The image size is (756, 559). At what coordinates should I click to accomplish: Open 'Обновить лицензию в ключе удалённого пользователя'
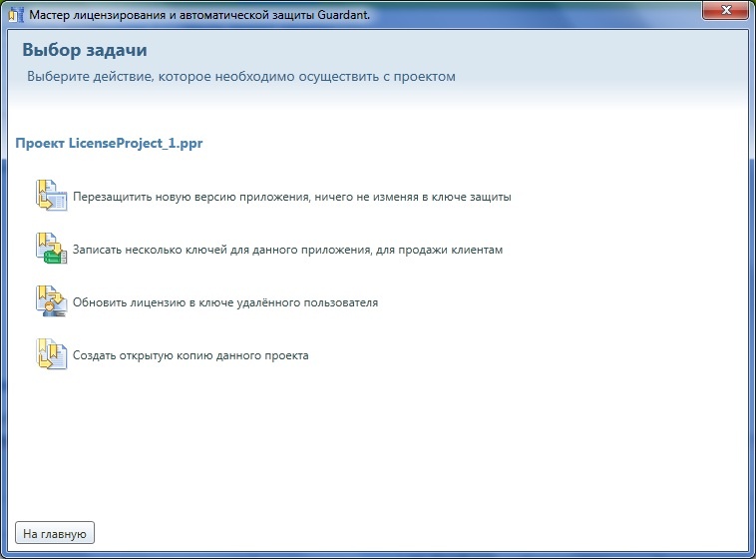click(x=225, y=302)
